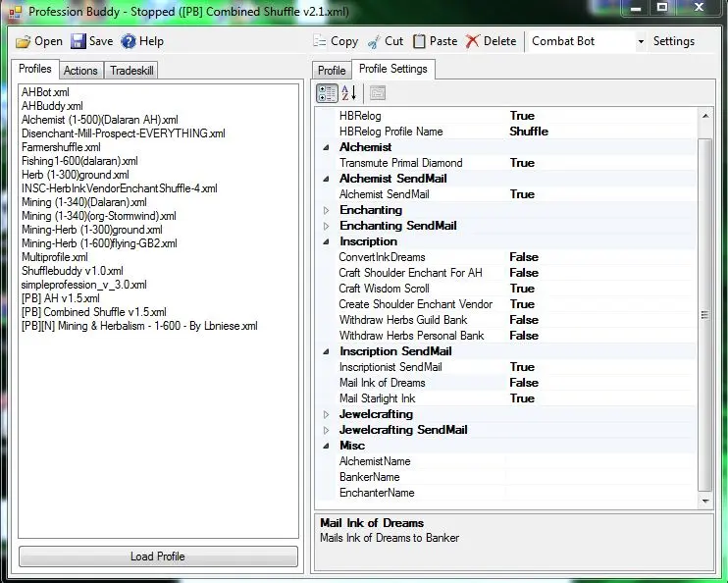Open the Combat Bot dropdown
This screenshot has width=728, height=583.
pos(641,41)
